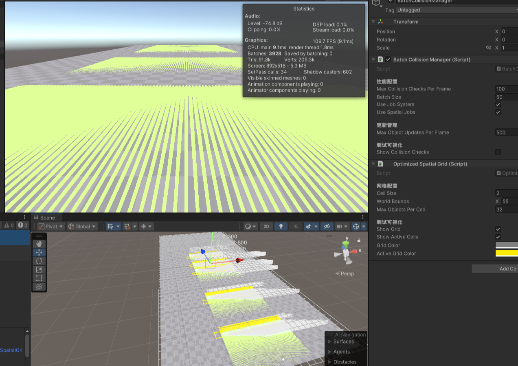Click the Cell Size value field
The width and height of the screenshot is (518, 366).
507,193
